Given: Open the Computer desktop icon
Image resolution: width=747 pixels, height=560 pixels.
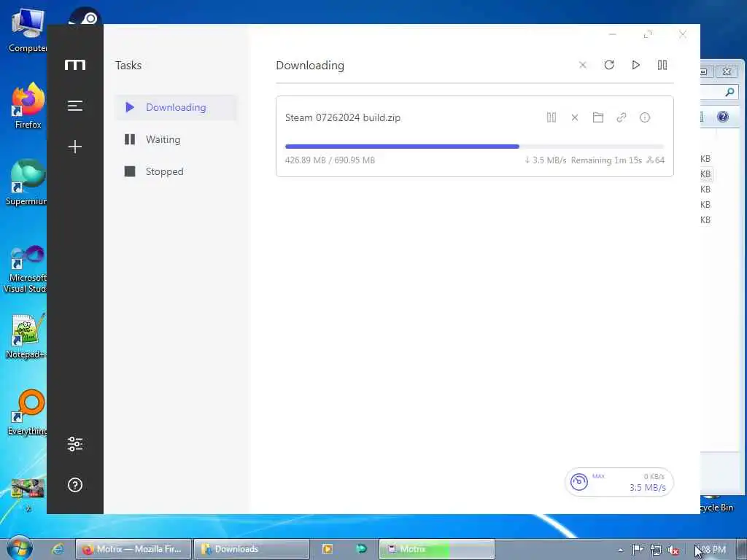Looking at the screenshot, I should point(28,29).
